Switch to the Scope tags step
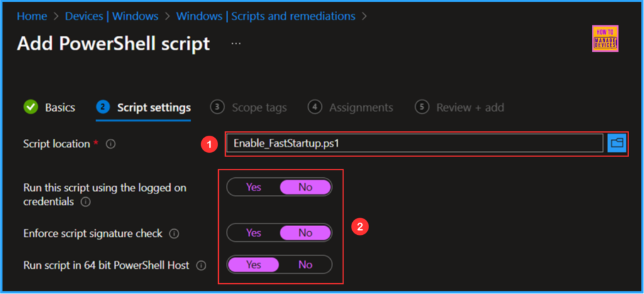Screen dimensions: 644x294 tap(248, 107)
